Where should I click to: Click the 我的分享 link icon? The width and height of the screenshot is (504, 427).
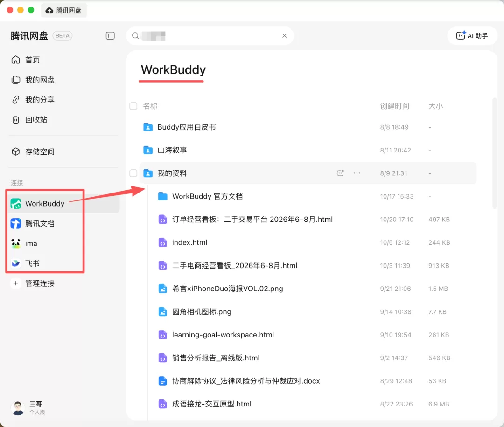click(x=16, y=100)
